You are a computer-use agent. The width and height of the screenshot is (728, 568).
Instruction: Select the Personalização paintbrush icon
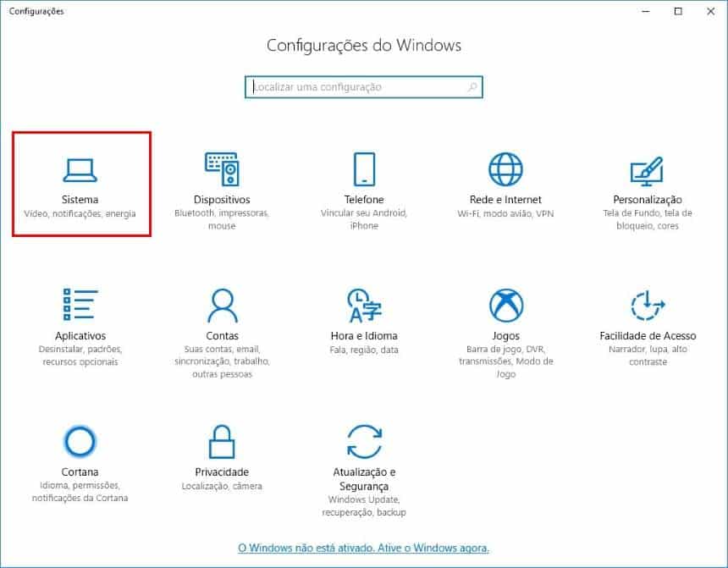point(648,170)
